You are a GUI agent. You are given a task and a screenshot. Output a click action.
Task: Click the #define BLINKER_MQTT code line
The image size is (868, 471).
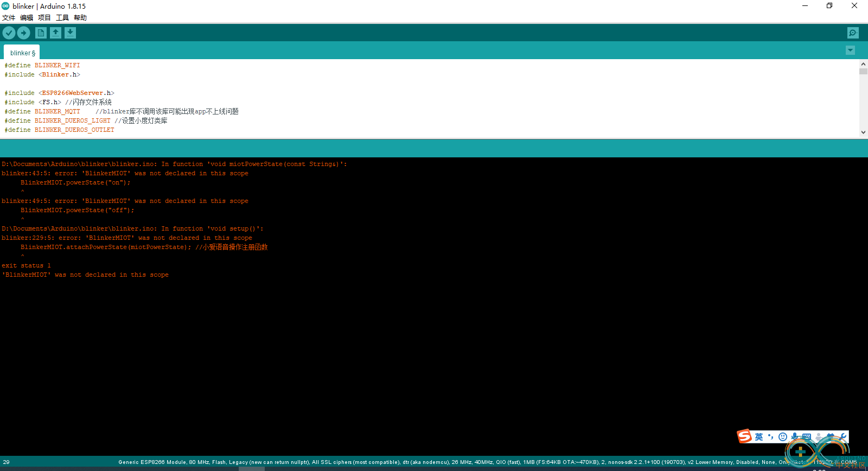tap(122, 111)
